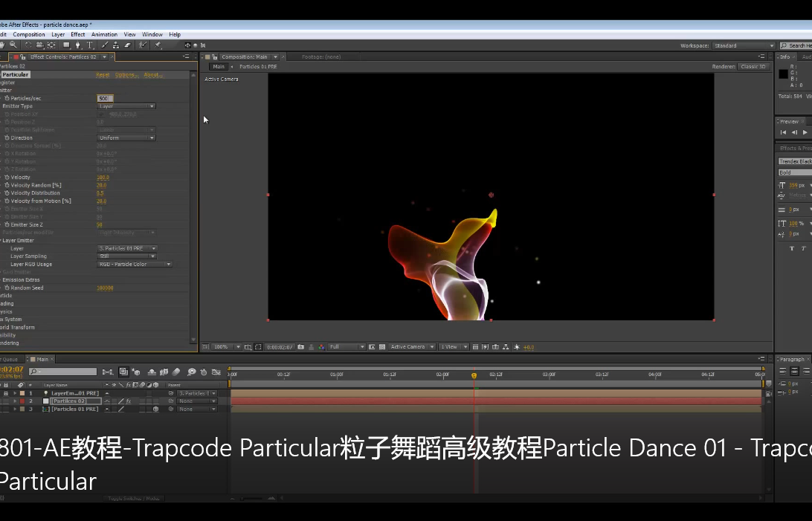
Task: Toggle stopwatch for Velocity Distribution
Action: click(7, 193)
